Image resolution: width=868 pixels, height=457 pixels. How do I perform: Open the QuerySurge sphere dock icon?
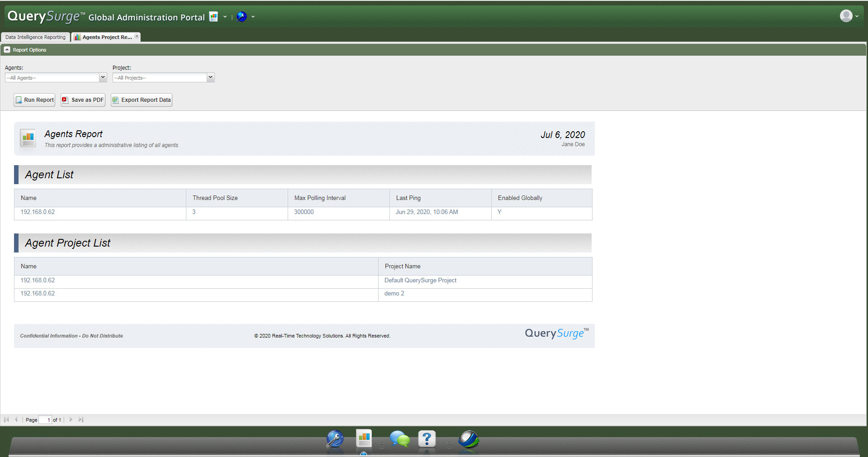click(x=469, y=439)
